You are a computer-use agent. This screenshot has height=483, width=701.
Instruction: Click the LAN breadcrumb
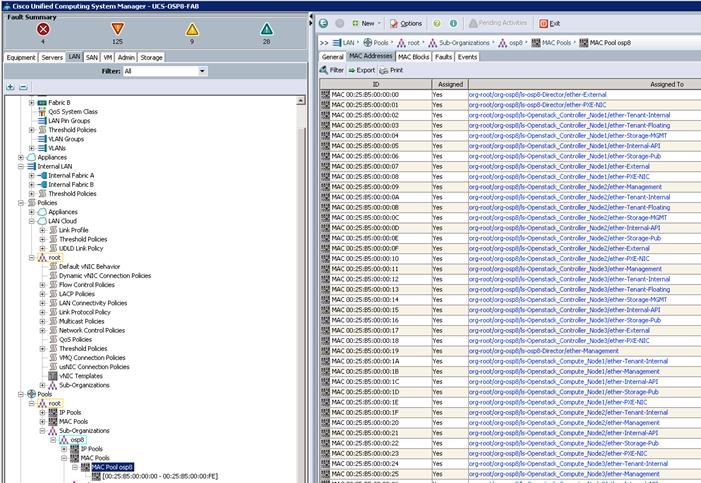point(344,43)
